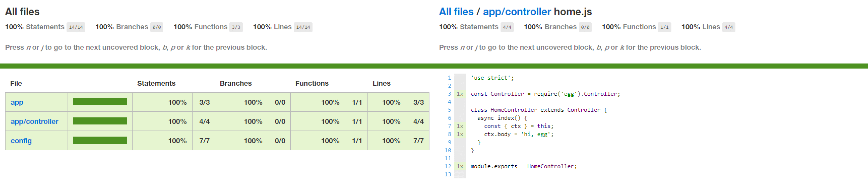Viewport: 868px width, 191px height.
Task: Open the app/controller folder link in table
Action: pos(34,122)
